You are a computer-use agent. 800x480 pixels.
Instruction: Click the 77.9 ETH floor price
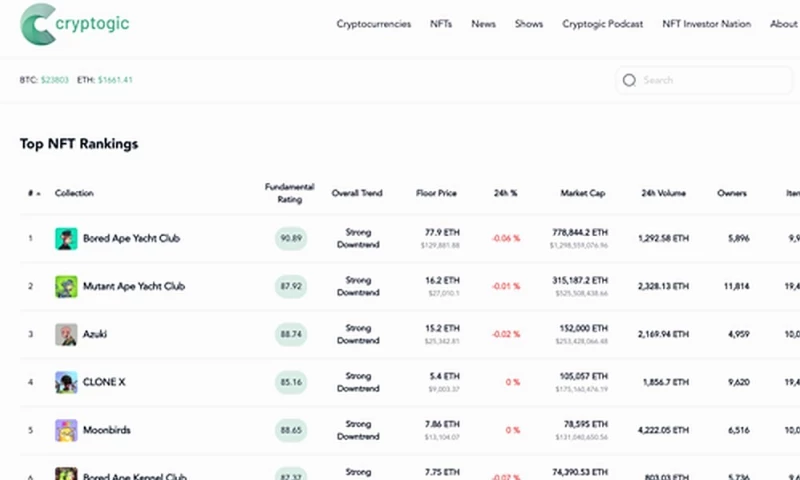[442, 233]
